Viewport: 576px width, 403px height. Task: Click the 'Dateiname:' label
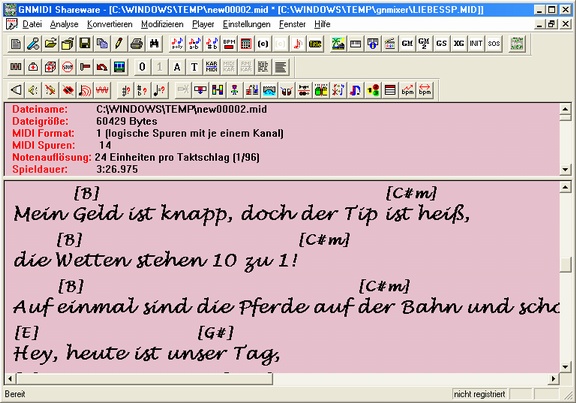pyautogui.click(x=40, y=109)
